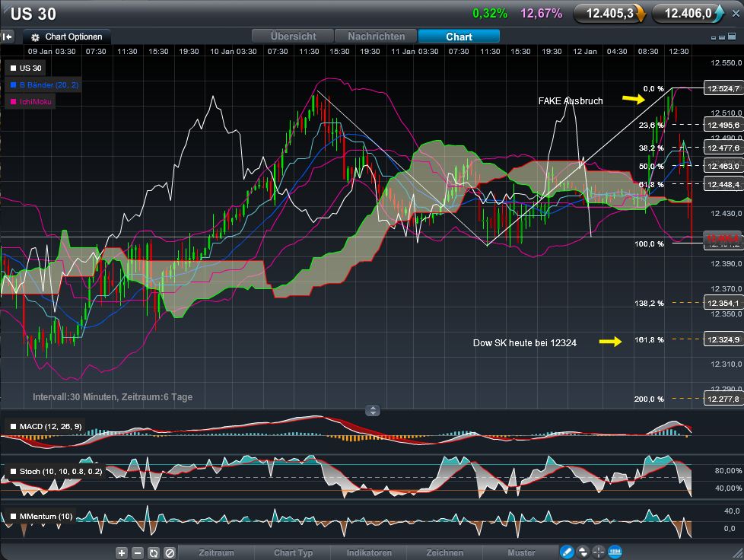This screenshot has width=744, height=560.
Task: Click the up-down arrows scaling icon
Action: tap(581, 552)
